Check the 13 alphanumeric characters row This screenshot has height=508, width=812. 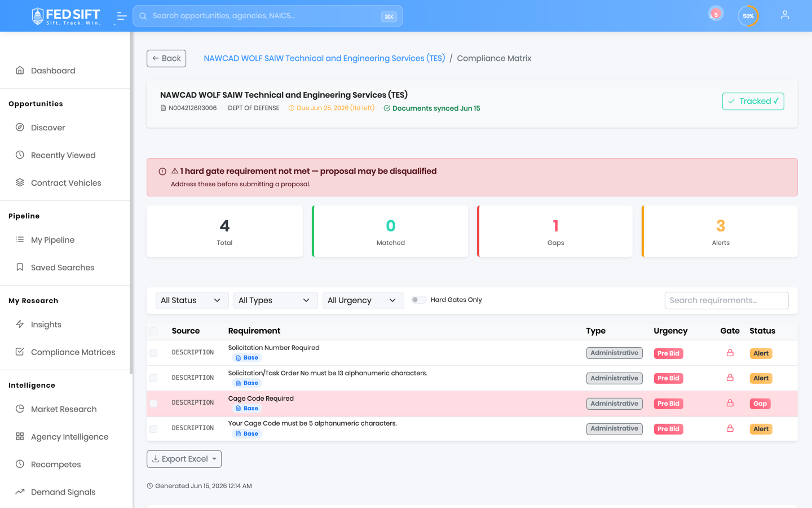[153, 378]
